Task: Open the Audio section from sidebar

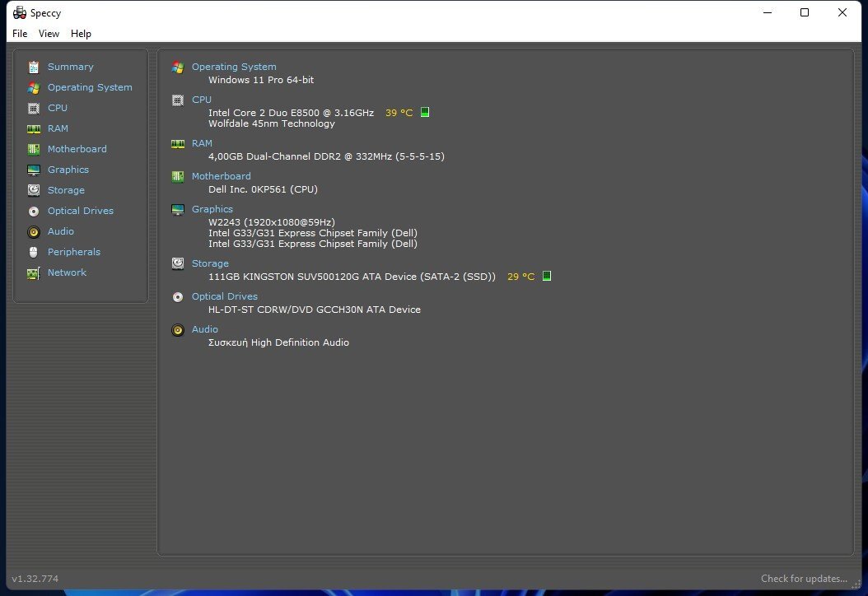Action: 60,231
